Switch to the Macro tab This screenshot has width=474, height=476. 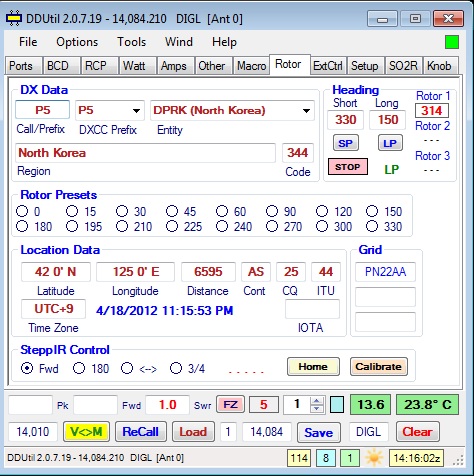pyautogui.click(x=251, y=66)
